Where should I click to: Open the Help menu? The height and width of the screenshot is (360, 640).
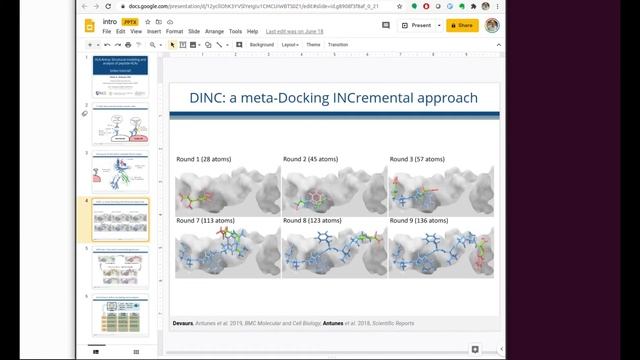point(252,31)
